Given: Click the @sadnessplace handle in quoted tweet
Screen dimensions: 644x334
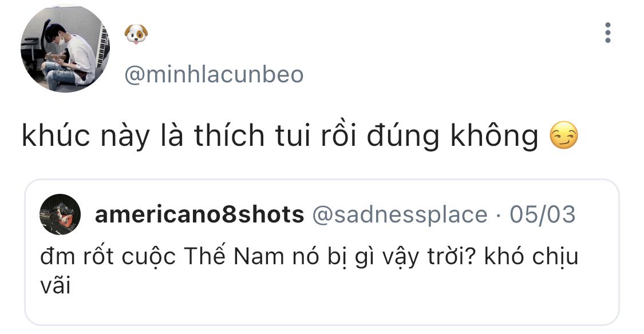Looking at the screenshot, I should point(398,214).
